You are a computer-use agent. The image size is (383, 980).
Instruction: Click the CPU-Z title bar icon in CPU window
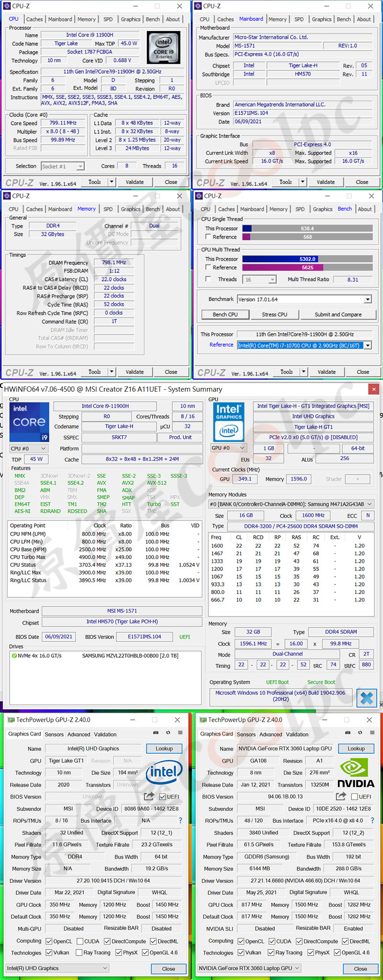tap(7, 6)
